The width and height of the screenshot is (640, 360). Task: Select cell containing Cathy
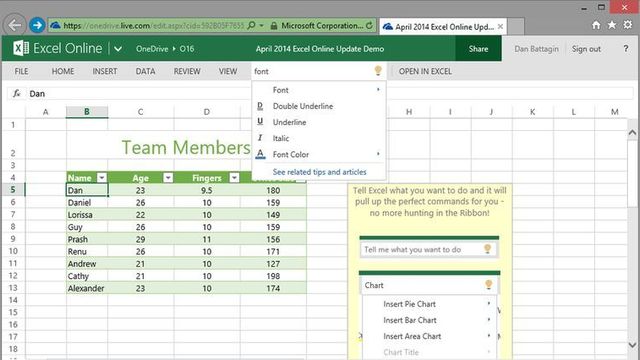pos(87,276)
